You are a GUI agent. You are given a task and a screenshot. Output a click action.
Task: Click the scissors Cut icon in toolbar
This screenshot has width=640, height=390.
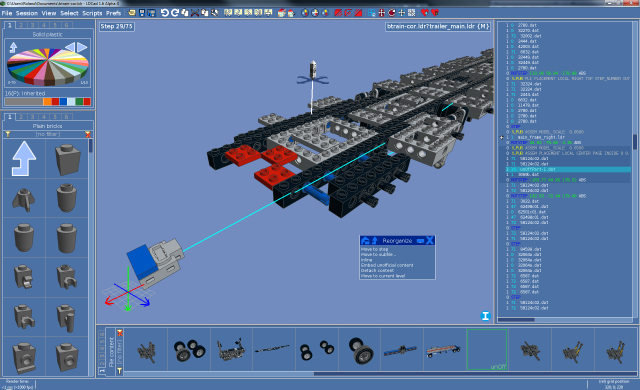tap(195, 13)
